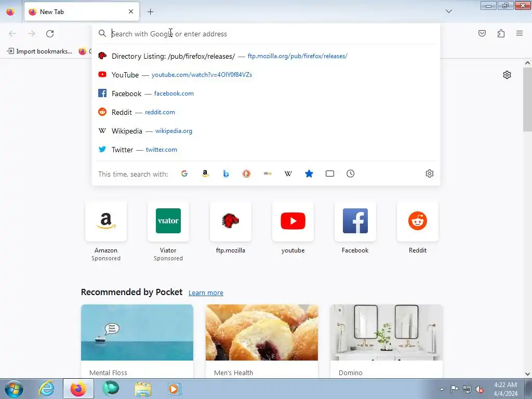Click the Reload page icon
The image size is (532, 399).
click(x=50, y=34)
